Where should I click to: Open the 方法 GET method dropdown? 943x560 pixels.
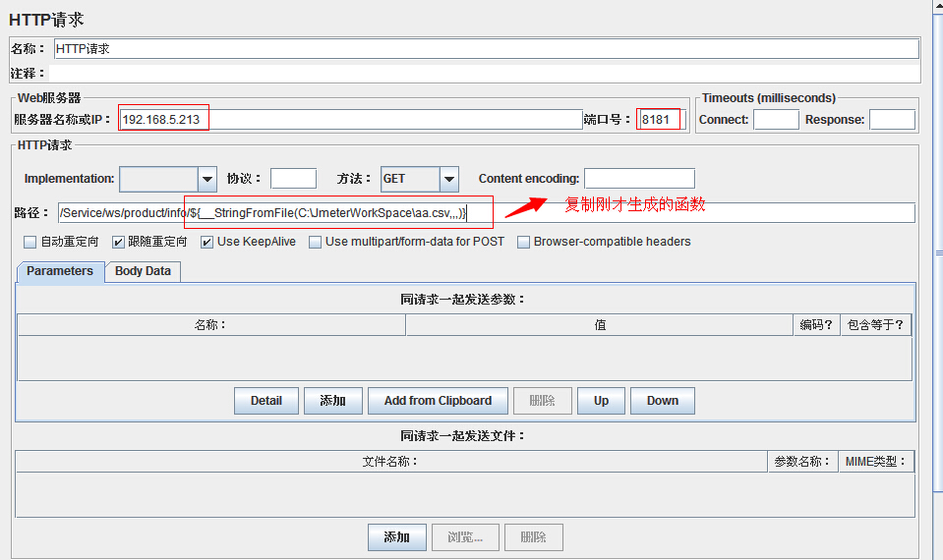point(449,179)
